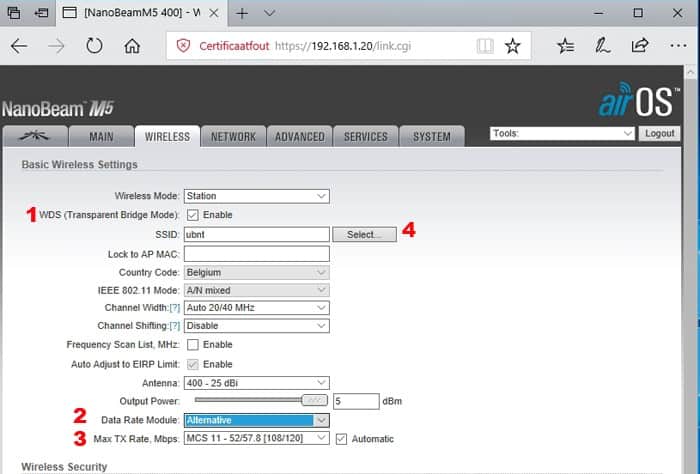Open the Channel Width help link
Viewport: 700px width, 474px height.
point(175,308)
